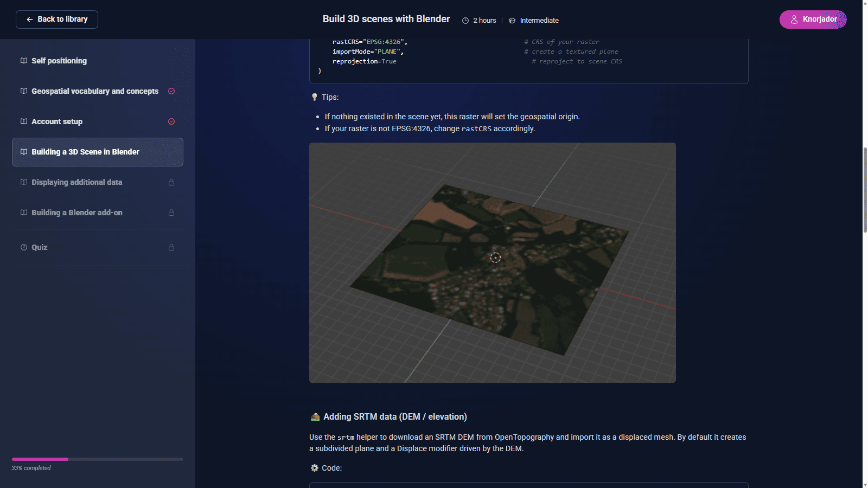Viewport: 868px width, 488px height.
Task: Click the clock icon beside 2 hours
Action: (x=465, y=21)
